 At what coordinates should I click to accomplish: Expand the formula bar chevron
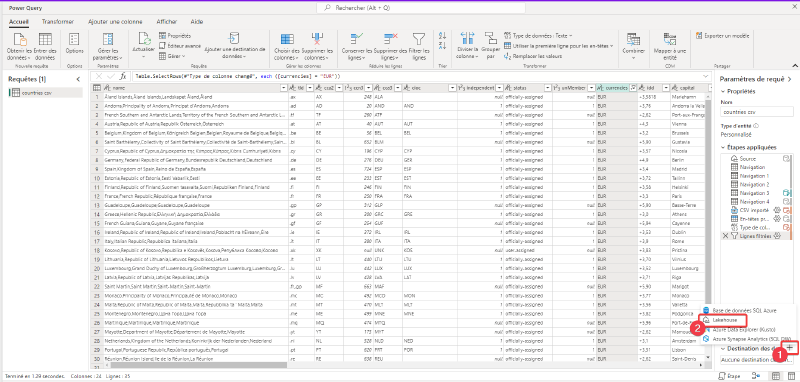tap(705, 76)
